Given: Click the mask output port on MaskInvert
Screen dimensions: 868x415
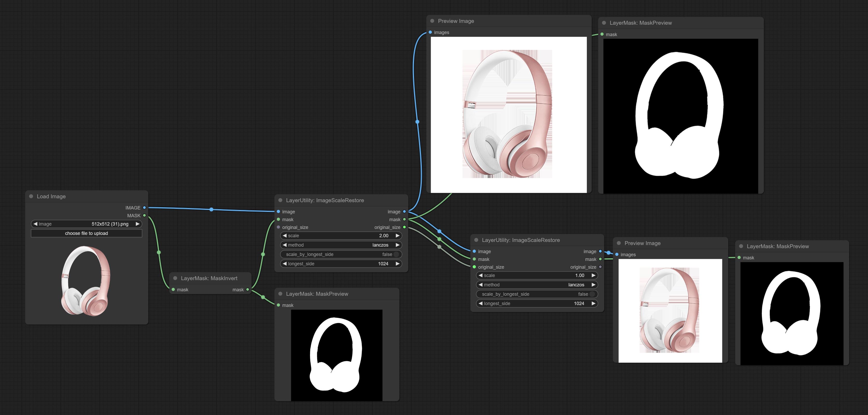Looking at the screenshot, I should pos(248,289).
